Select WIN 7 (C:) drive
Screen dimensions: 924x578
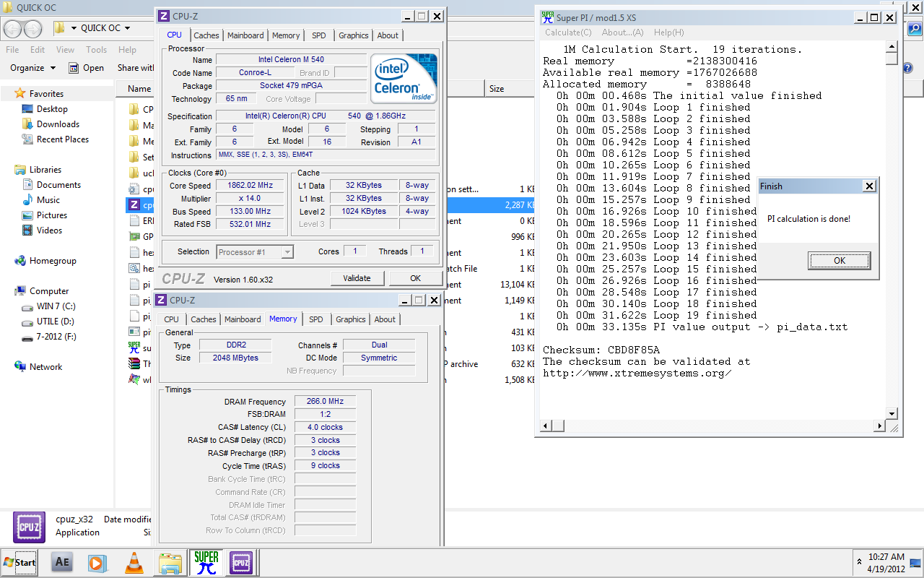56,306
